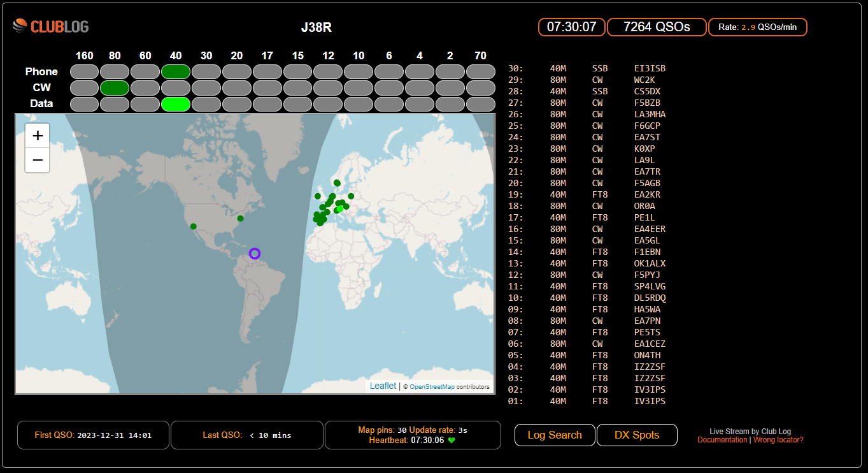The height and width of the screenshot is (473, 868).
Task: Click the Club Log logo
Action: click(x=51, y=26)
